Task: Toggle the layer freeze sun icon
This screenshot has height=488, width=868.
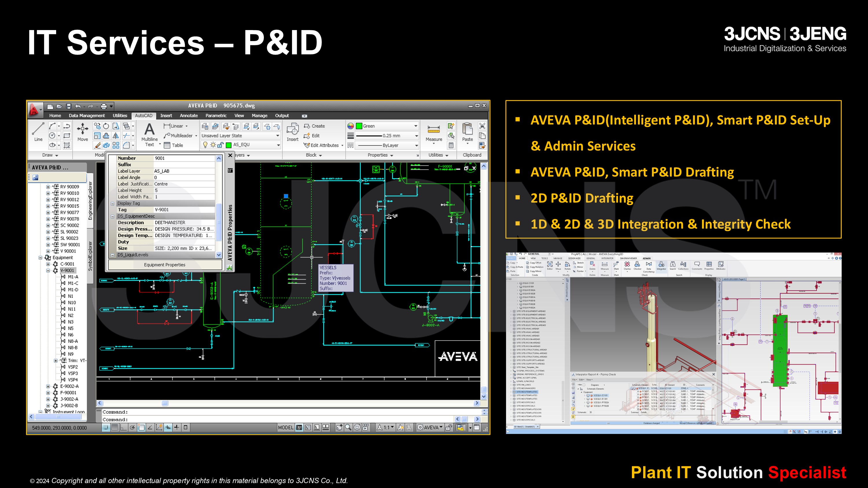Action: 213,145
